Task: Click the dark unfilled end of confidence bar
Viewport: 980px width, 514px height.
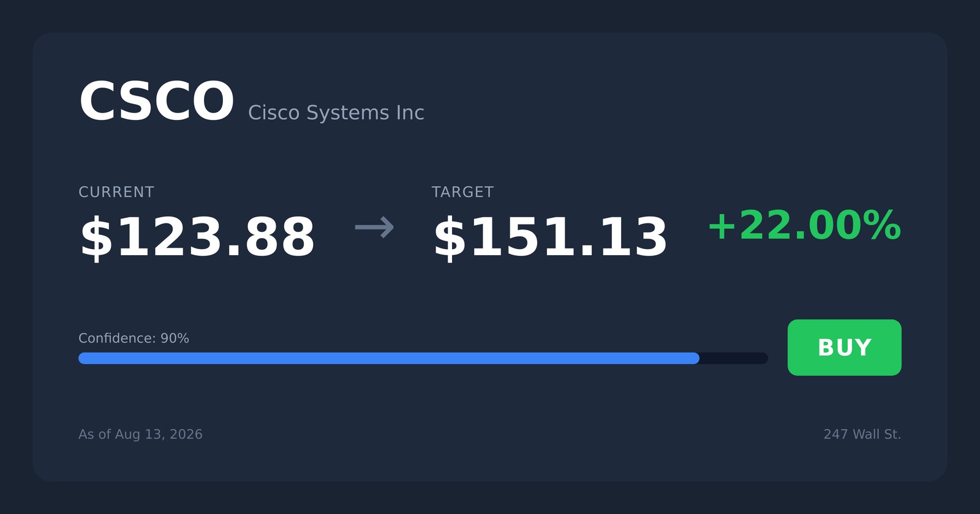Action: tap(734, 358)
